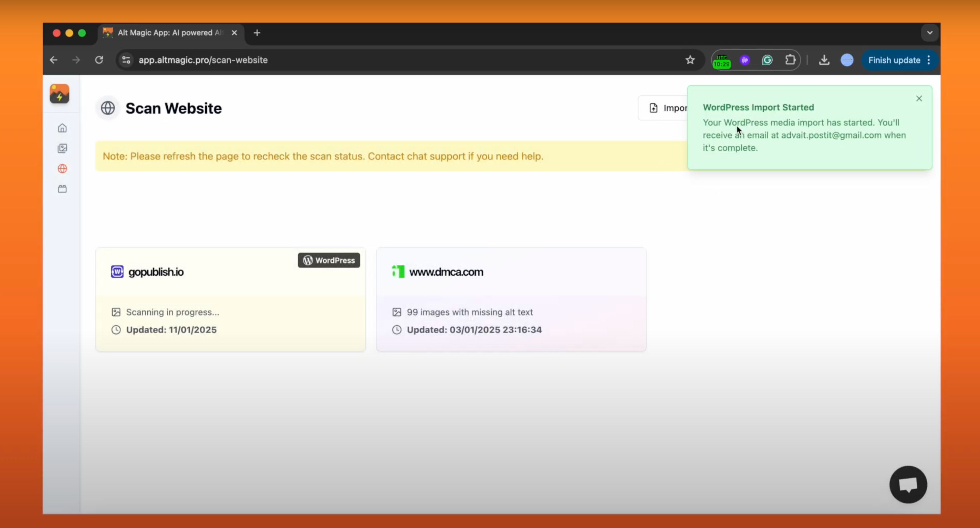Click the WordPress badge on gopublish.io
Image resolution: width=980 pixels, height=528 pixels.
click(x=329, y=261)
